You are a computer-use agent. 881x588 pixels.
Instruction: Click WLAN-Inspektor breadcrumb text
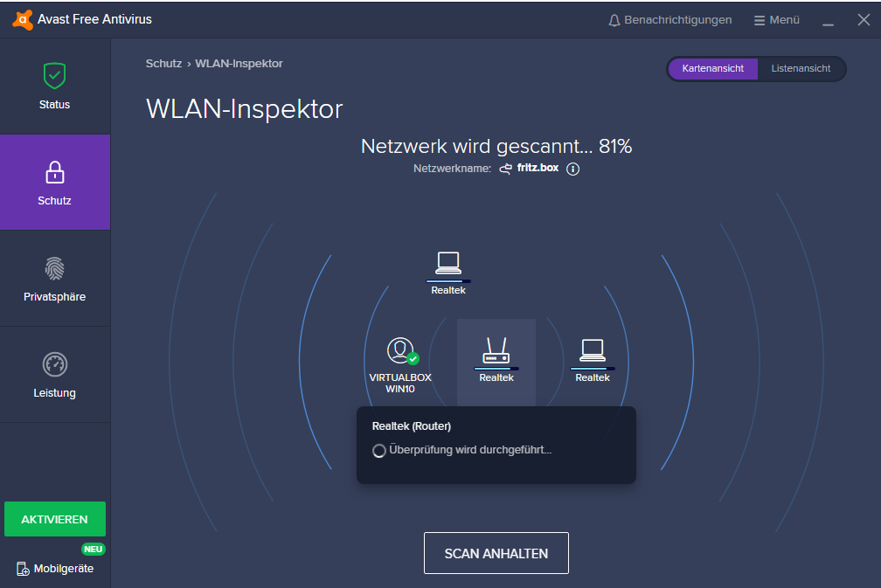point(239,64)
